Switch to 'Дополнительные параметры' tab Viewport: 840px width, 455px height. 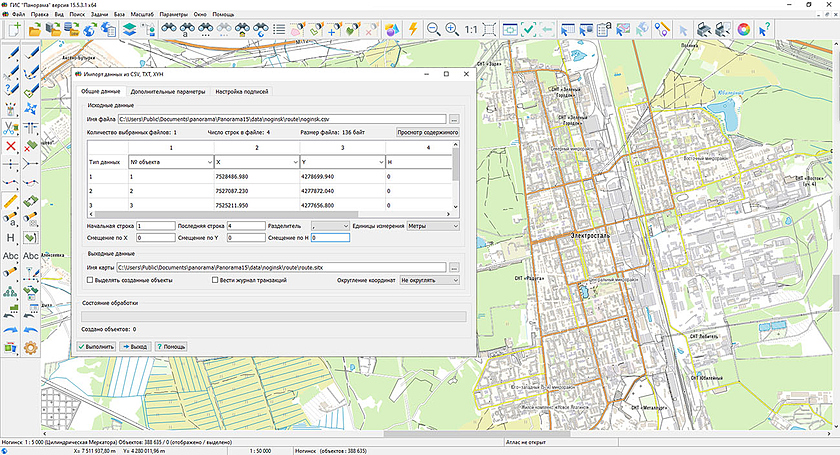pyautogui.click(x=168, y=91)
